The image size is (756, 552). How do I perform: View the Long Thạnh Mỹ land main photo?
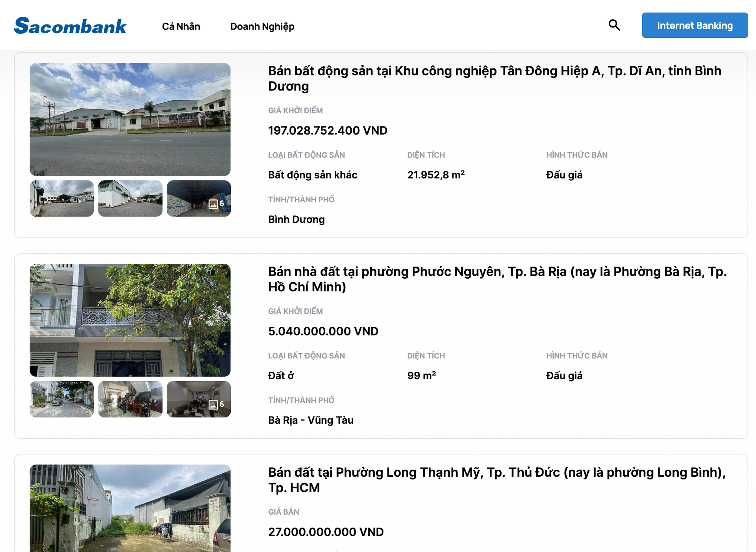coord(130,508)
